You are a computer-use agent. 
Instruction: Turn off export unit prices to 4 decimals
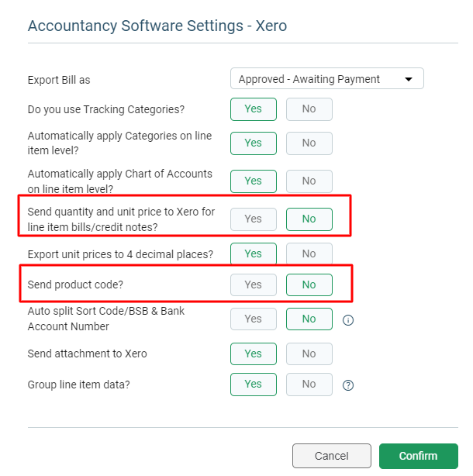tap(309, 254)
